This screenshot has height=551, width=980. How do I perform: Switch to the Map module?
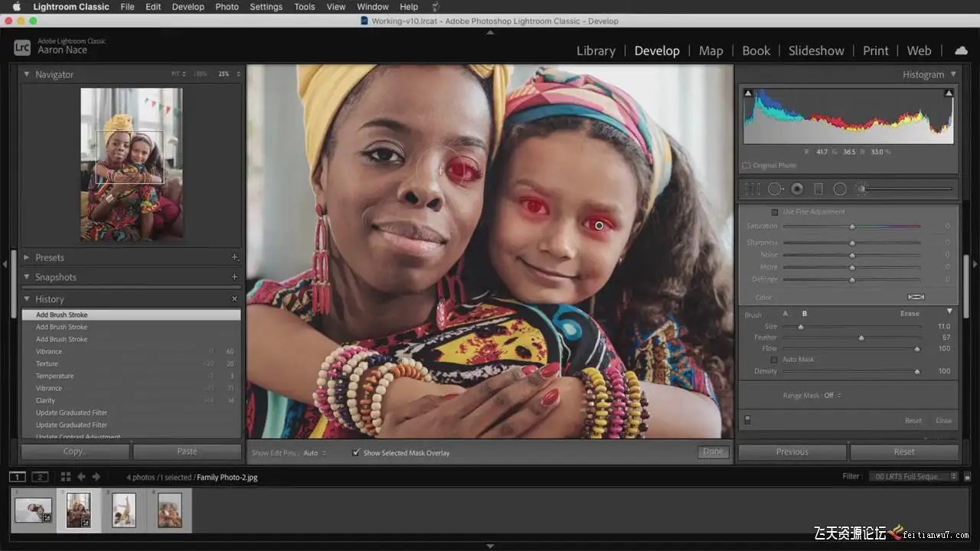pyautogui.click(x=710, y=51)
